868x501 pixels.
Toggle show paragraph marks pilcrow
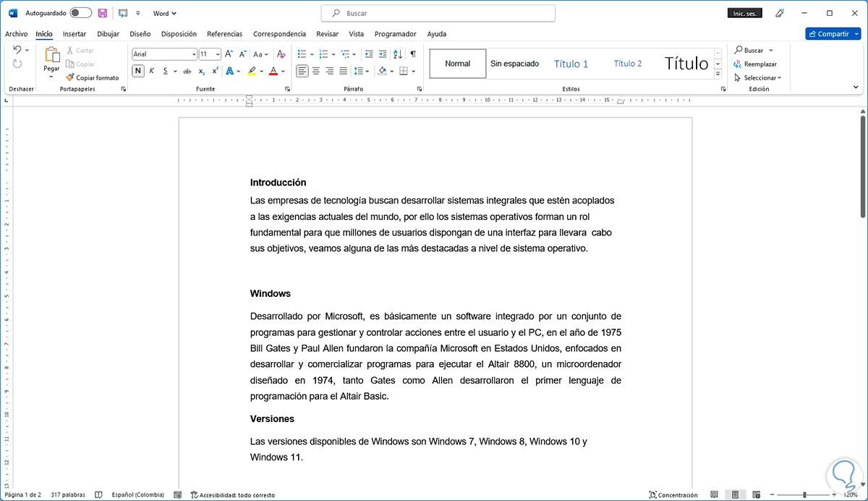(x=413, y=54)
